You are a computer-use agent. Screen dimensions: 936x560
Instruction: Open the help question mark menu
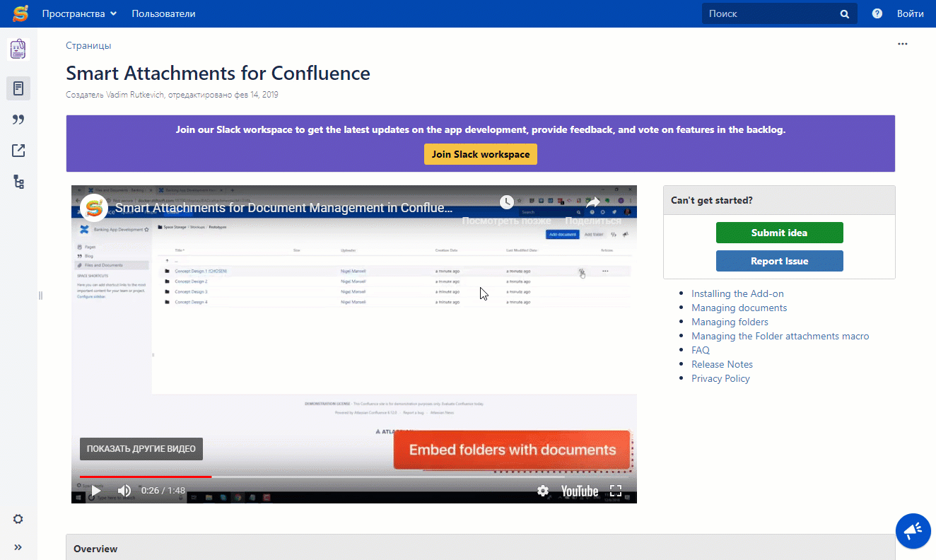coord(877,13)
